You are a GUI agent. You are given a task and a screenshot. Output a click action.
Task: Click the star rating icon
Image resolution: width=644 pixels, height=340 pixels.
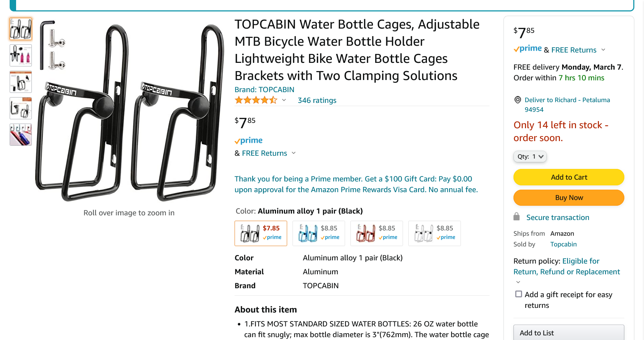[256, 100]
